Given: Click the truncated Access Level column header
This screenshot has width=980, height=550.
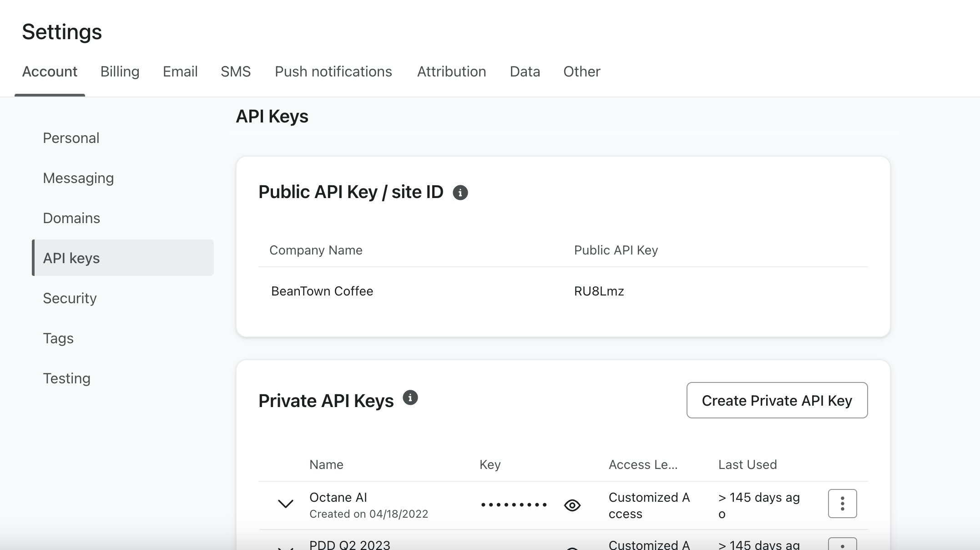Looking at the screenshot, I should tap(643, 464).
